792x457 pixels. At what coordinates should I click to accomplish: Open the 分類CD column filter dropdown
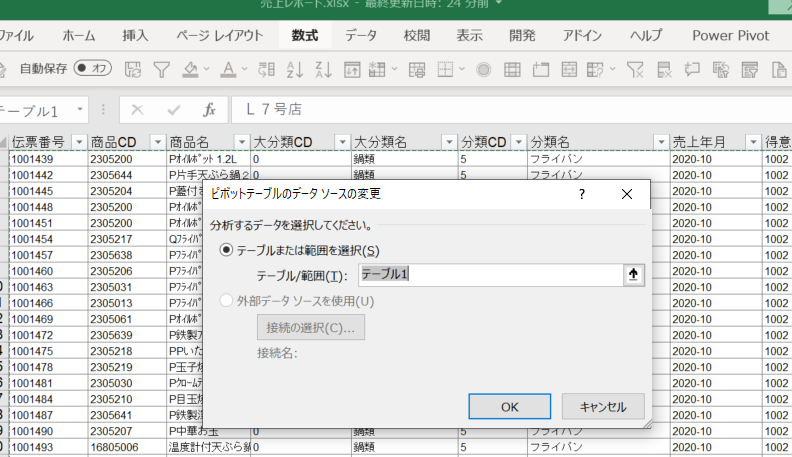click(x=518, y=142)
